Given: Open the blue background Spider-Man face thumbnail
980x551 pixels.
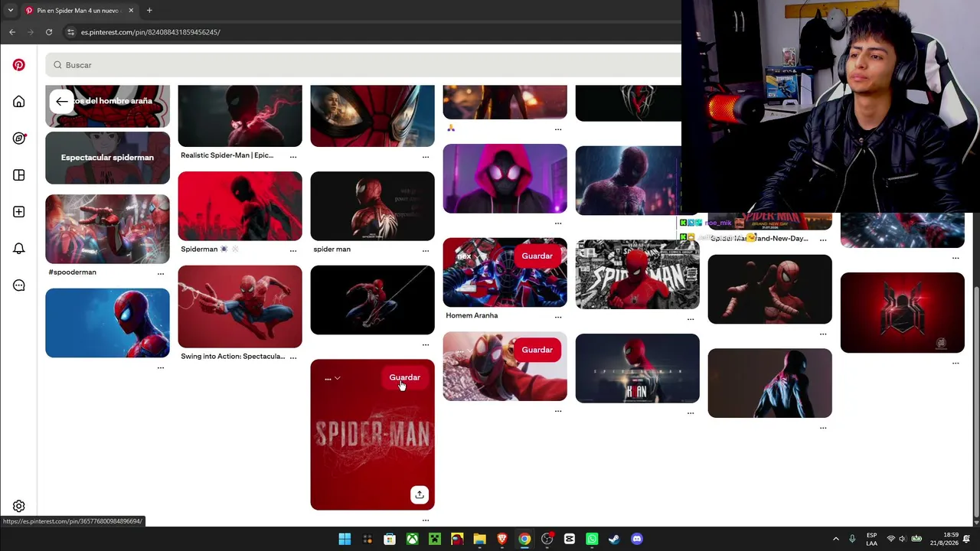Looking at the screenshot, I should click(107, 323).
